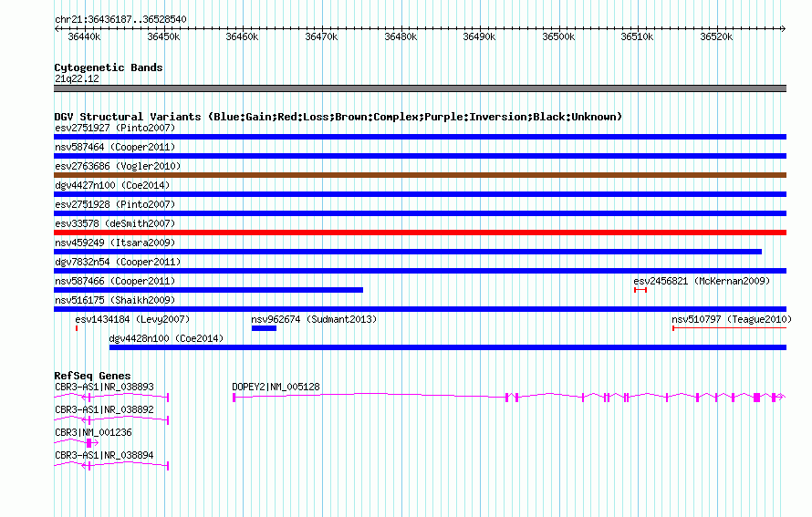Click the esv2456821 (McKernan2009) red variant marker
This screenshot has height=517, width=812.
(640, 290)
